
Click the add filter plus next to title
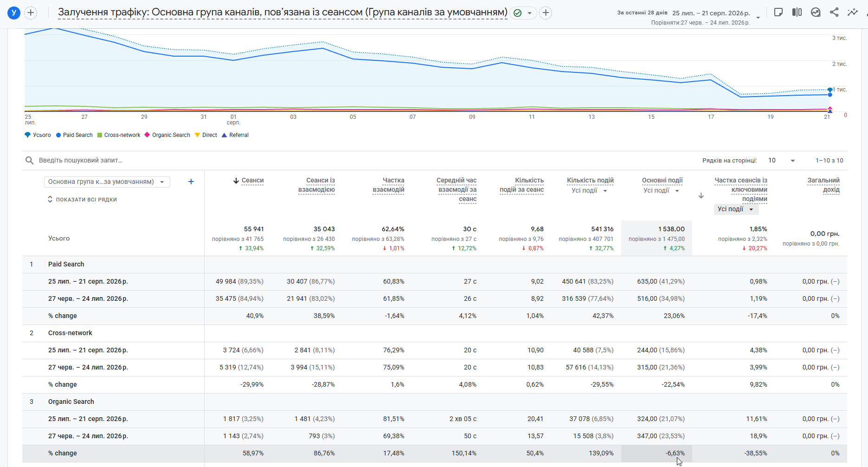pos(546,13)
